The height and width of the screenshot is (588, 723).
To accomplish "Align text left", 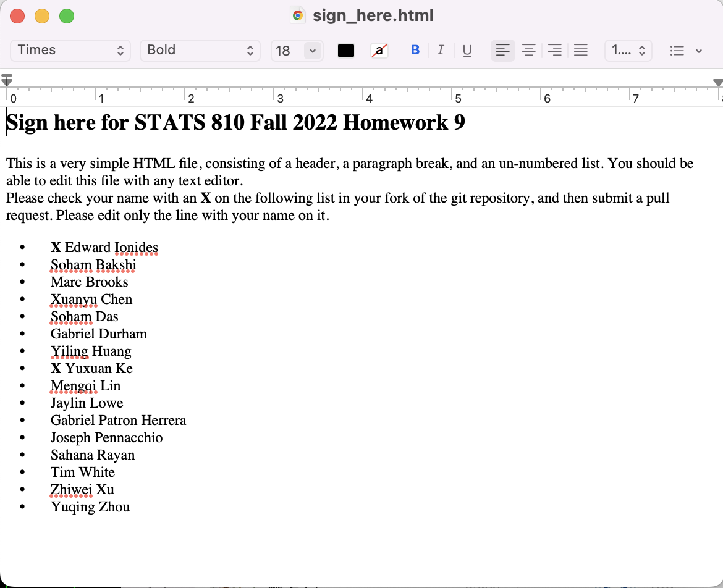I will 502,50.
